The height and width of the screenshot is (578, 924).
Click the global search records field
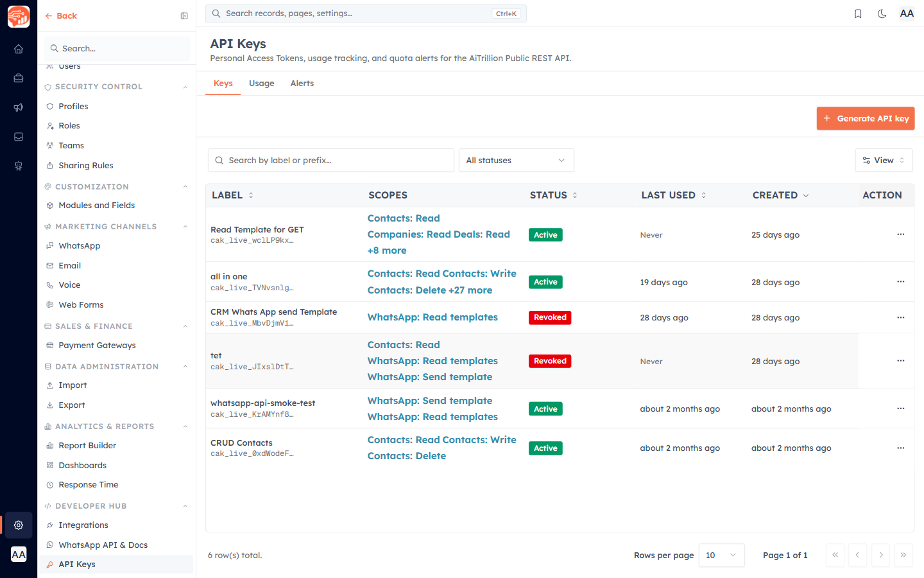click(x=366, y=13)
